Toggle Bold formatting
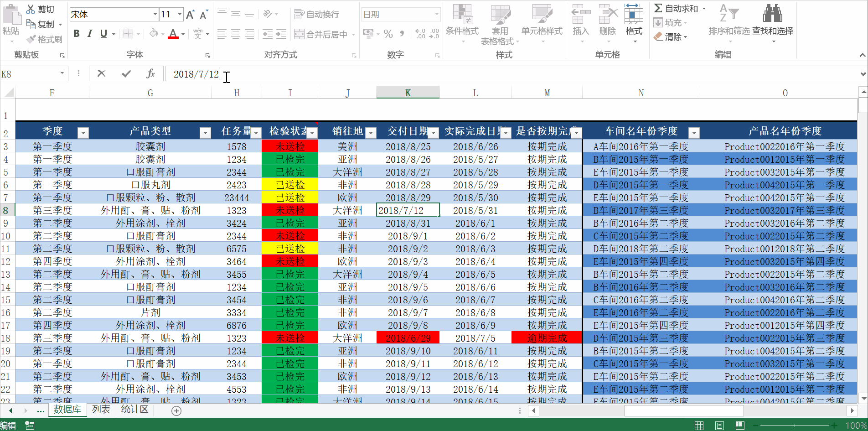 [x=76, y=34]
